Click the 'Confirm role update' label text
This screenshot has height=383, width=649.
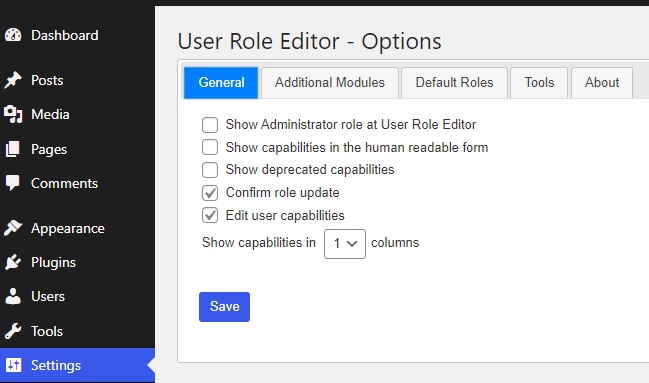[282, 193]
